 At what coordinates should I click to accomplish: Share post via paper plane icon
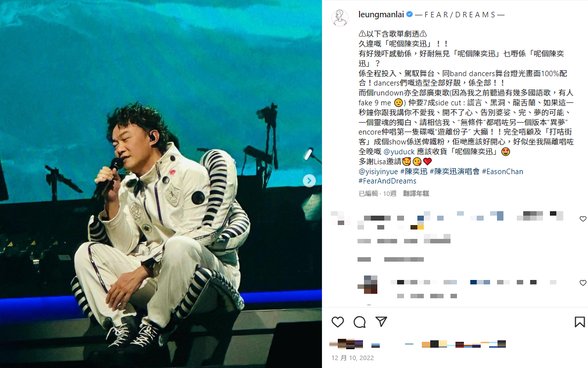click(x=381, y=322)
